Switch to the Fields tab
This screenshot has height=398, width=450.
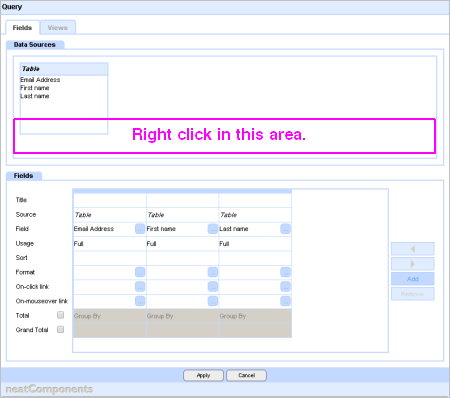(x=22, y=28)
